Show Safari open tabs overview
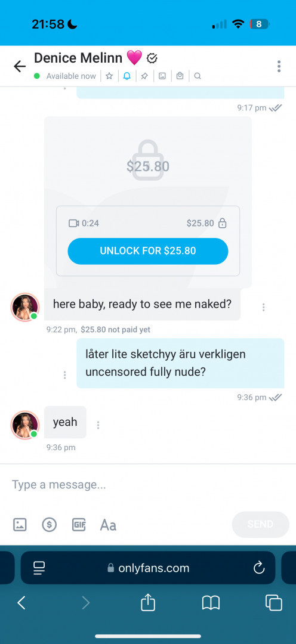This screenshot has width=296, height=644. pyautogui.click(x=274, y=603)
